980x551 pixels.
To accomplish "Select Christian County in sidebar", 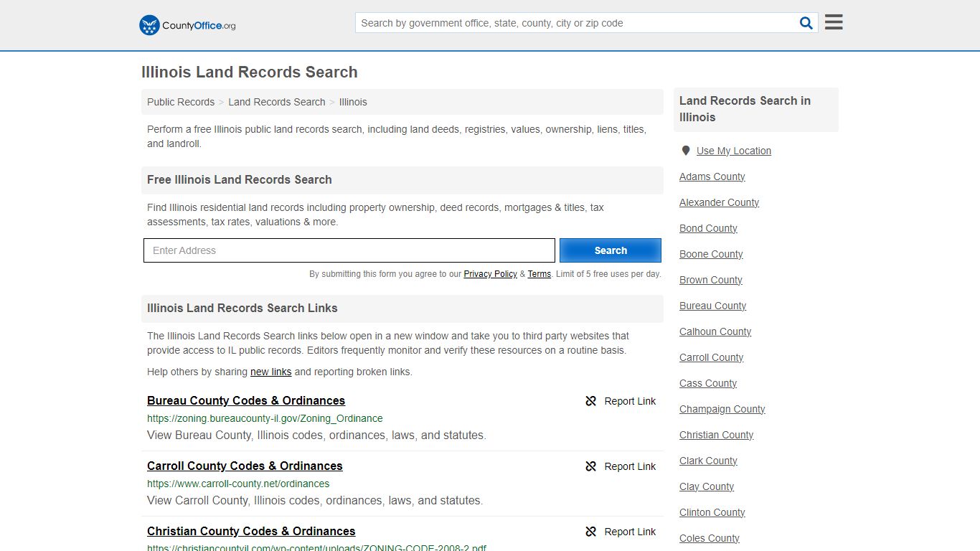I will pos(716,435).
